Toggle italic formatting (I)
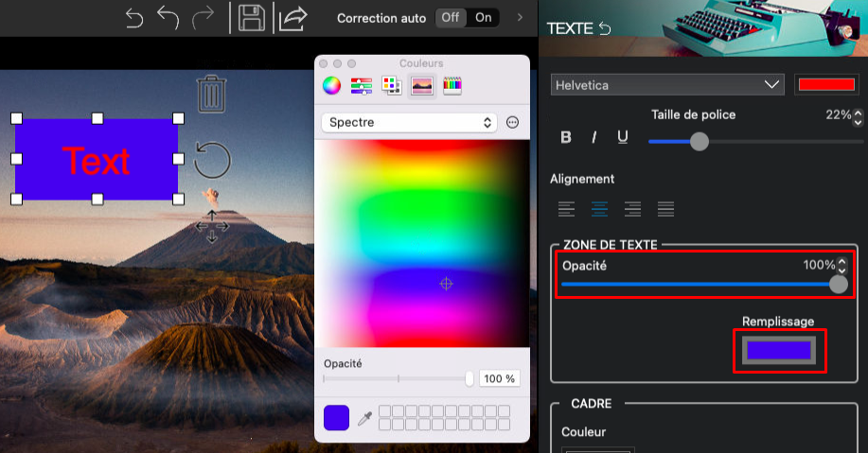The height and width of the screenshot is (453, 868). pos(594,137)
